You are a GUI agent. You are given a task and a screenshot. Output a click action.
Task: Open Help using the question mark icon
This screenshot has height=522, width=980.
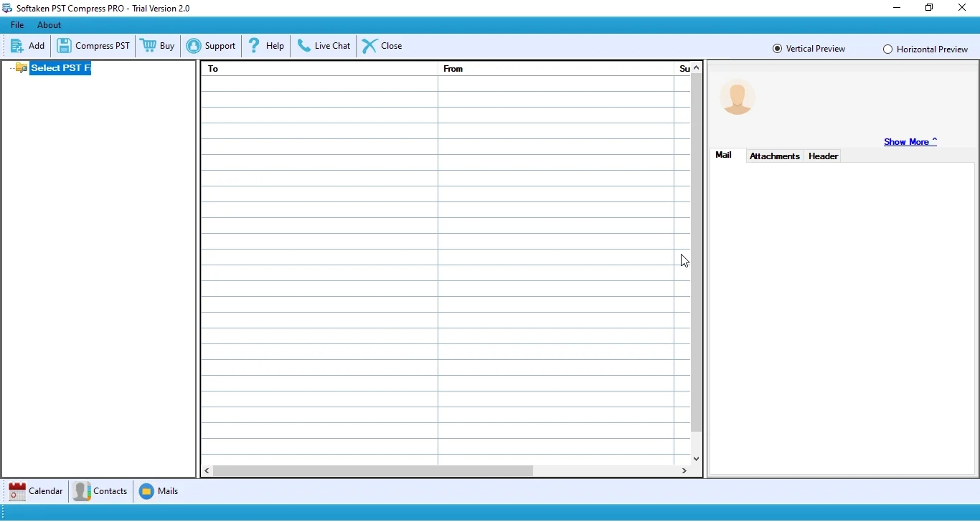(255, 45)
